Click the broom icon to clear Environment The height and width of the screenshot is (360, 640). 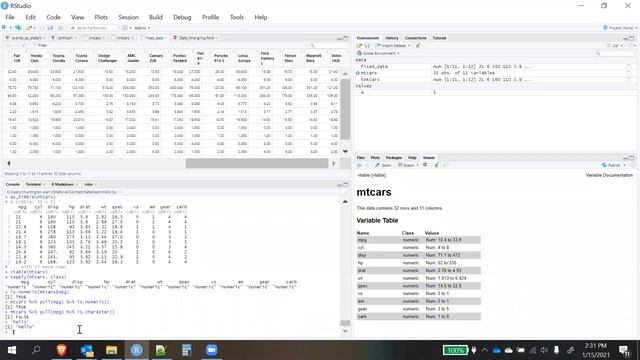coord(418,45)
